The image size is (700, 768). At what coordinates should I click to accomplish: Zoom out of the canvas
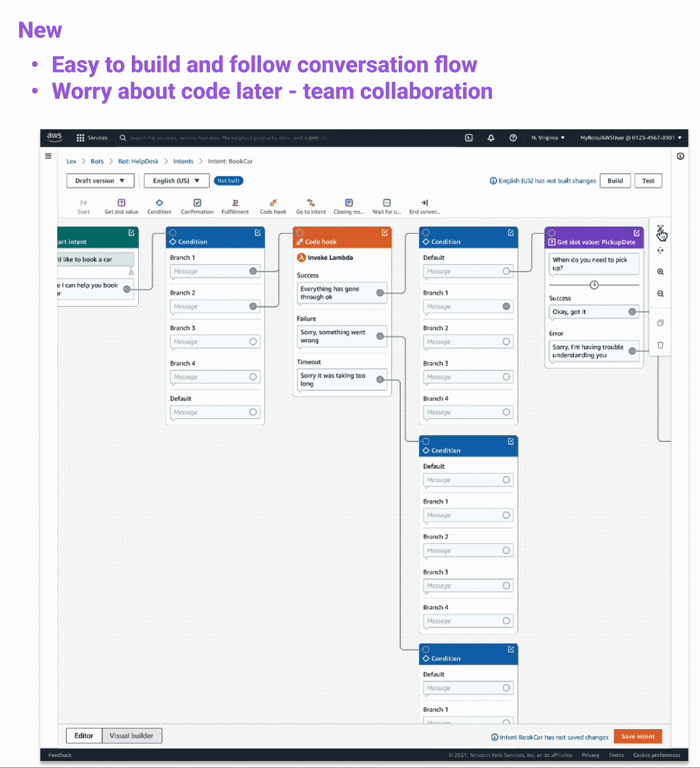click(x=661, y=294)
